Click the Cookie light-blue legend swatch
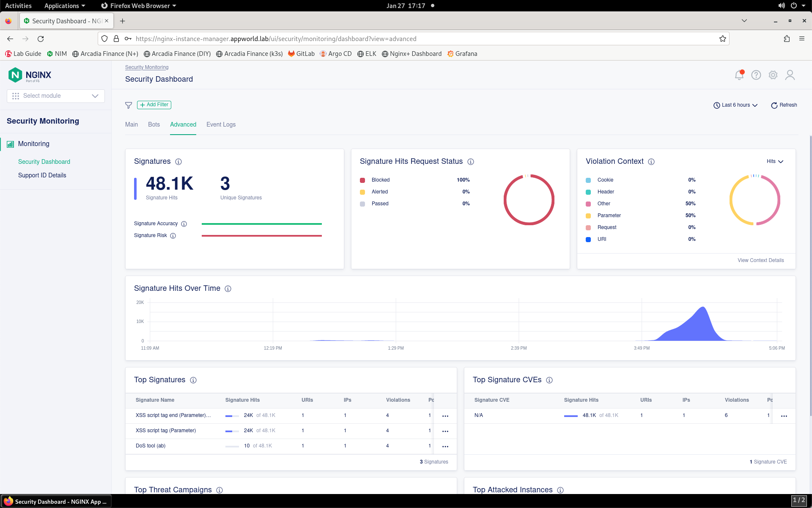Screen dimensions: 812x508 (588, 180)
